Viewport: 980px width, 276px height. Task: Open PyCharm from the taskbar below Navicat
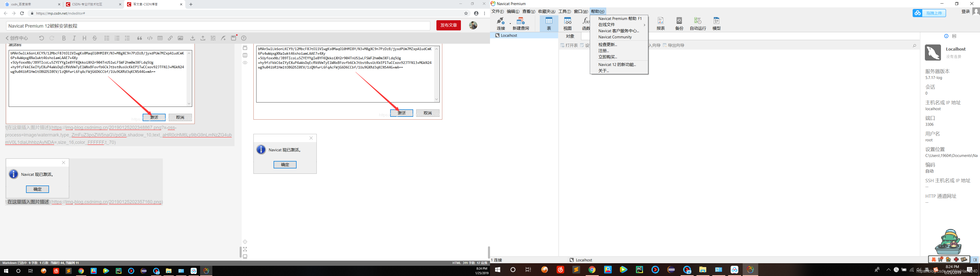point(639,270)
